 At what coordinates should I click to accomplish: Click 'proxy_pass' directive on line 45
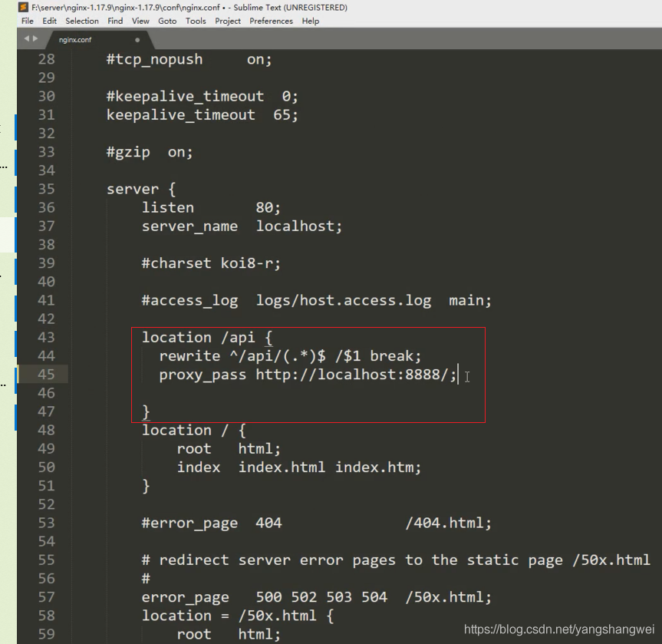click(x=203, y=375)
